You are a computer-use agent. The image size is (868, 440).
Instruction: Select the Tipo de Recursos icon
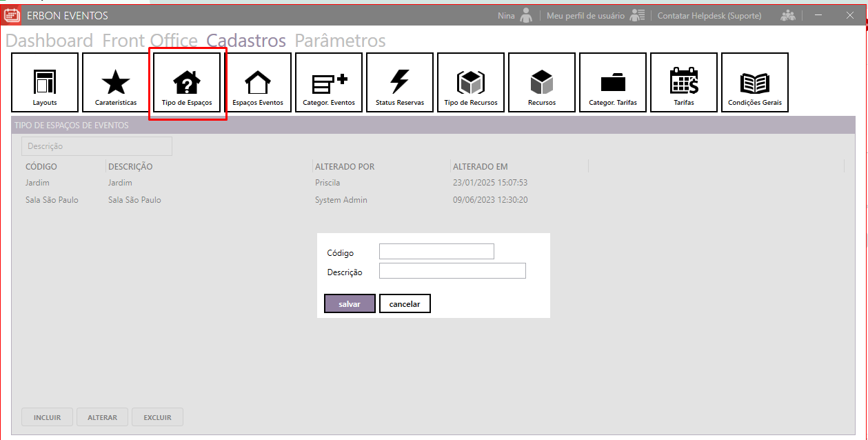[x=471, y=83]
